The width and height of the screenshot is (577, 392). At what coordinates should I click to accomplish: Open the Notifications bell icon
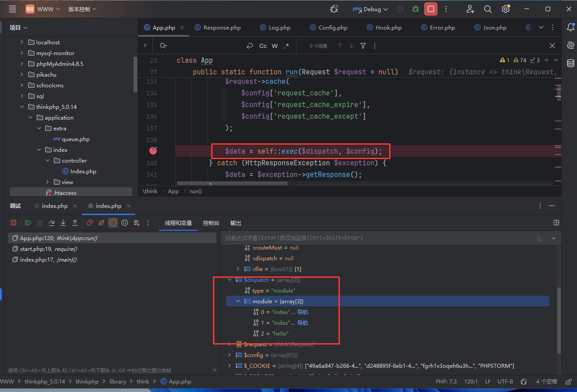[x=570, y=27]
